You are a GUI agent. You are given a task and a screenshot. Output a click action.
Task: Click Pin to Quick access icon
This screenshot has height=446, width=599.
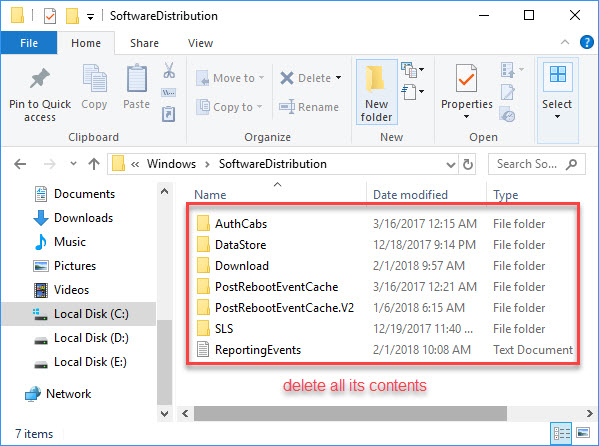pos(40,78)
